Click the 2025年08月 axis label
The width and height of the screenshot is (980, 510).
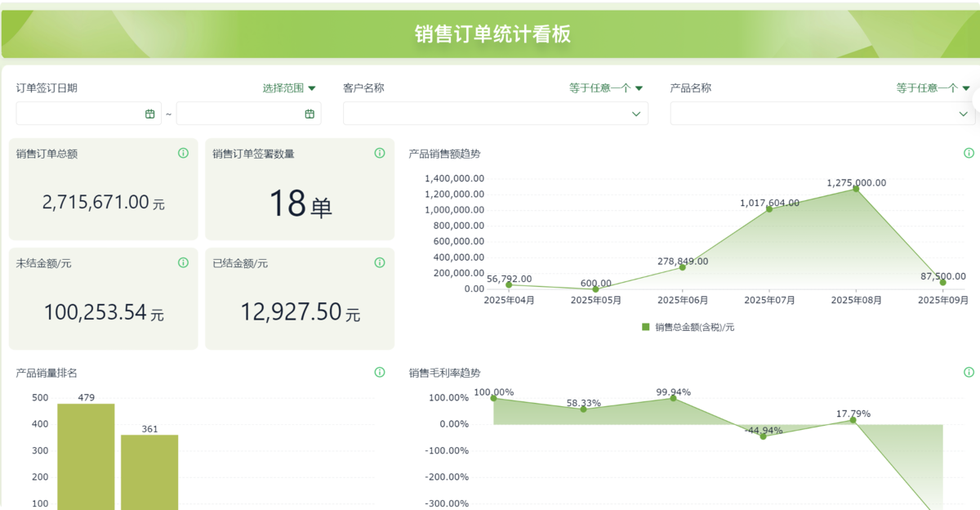[x=856, y=301]
